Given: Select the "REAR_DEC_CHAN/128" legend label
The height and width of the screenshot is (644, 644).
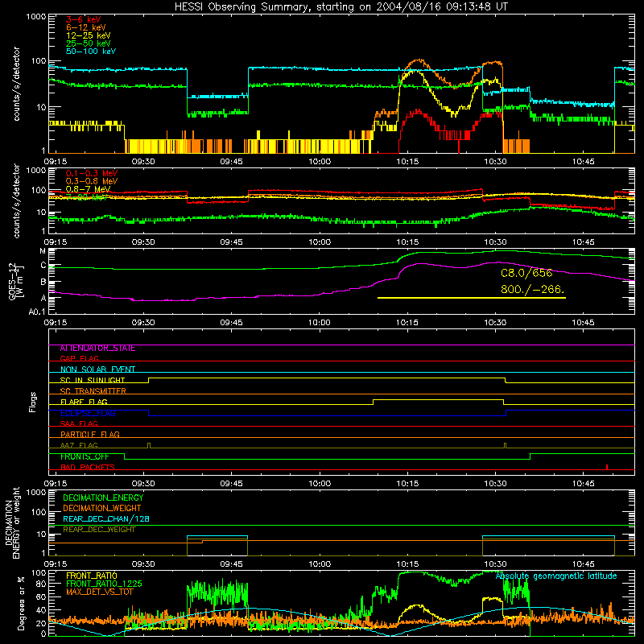Looking at the screenshot, I should [x=106, y=519].
